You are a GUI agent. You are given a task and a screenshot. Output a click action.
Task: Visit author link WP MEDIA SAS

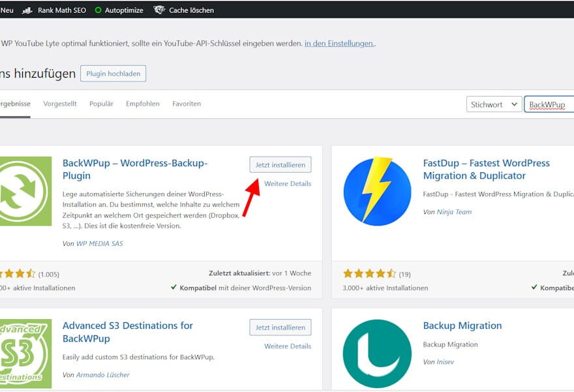pyautogui.click(x=100, y=243)
